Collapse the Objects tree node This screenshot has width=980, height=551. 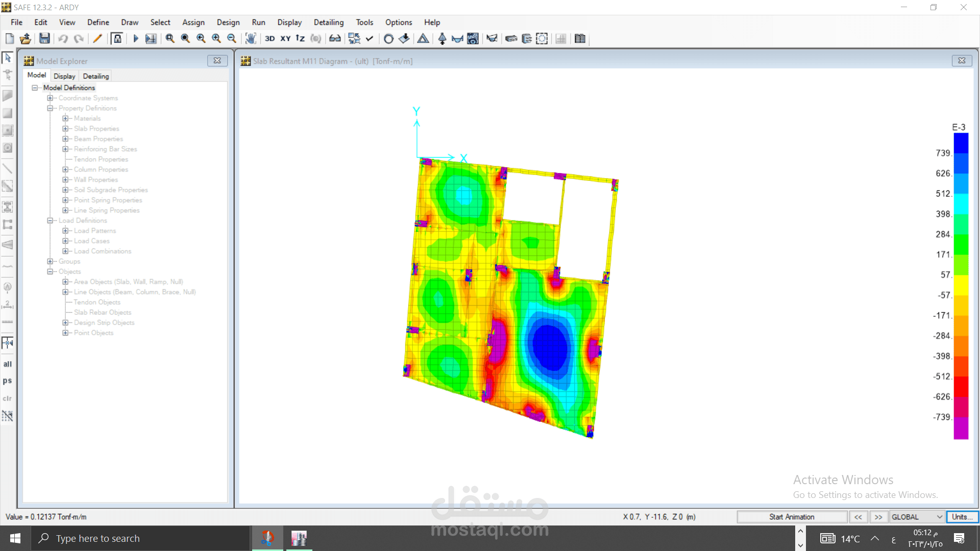(x=50, y=271)
